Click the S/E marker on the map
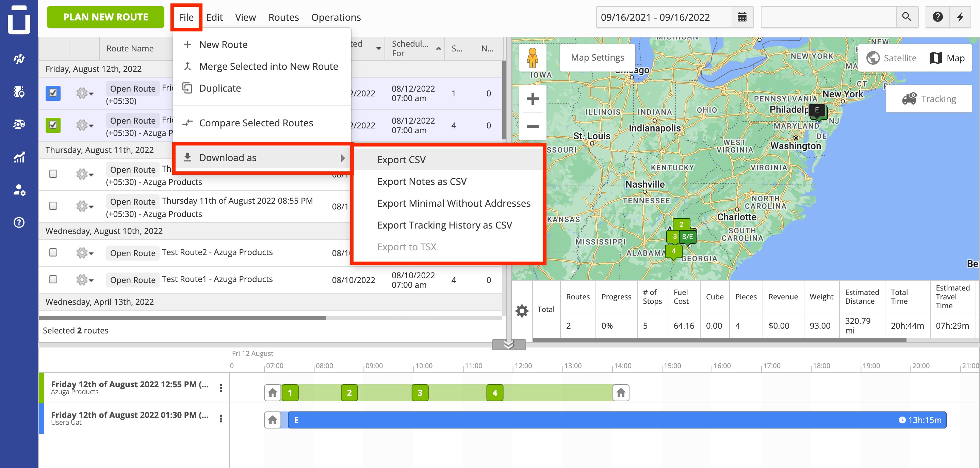 pyautogui.click(x=687, y=237)
